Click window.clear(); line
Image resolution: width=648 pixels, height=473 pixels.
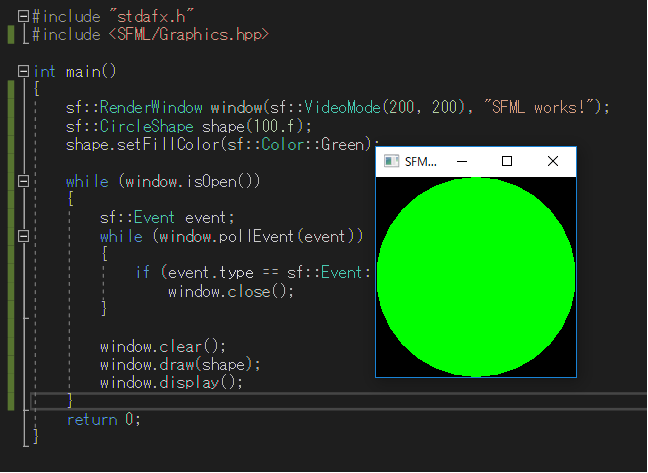163,346
